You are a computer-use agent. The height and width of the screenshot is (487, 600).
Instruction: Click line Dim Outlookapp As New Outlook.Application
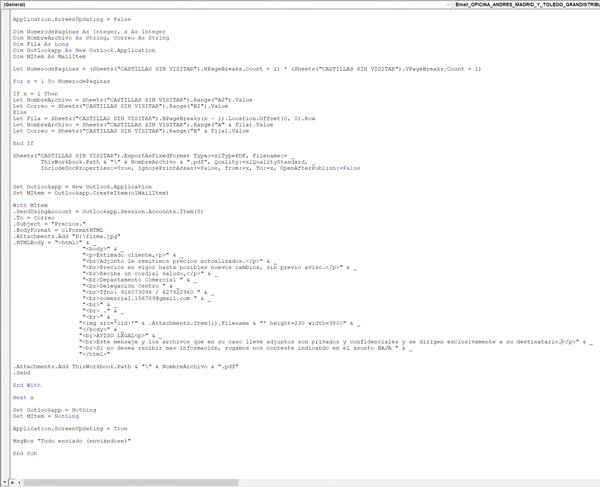pyautogui.click(x=84, y=50)
